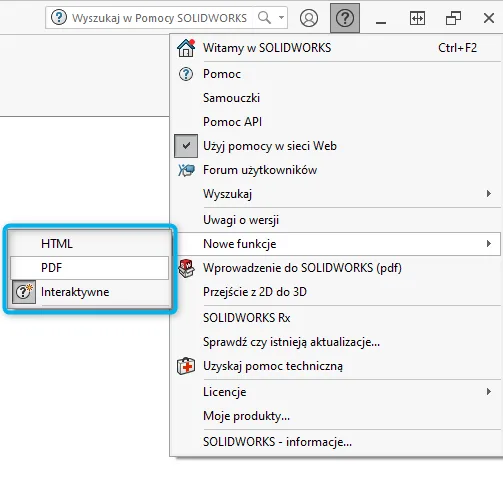Click the search magnifier icon

[x=264, y=17]
